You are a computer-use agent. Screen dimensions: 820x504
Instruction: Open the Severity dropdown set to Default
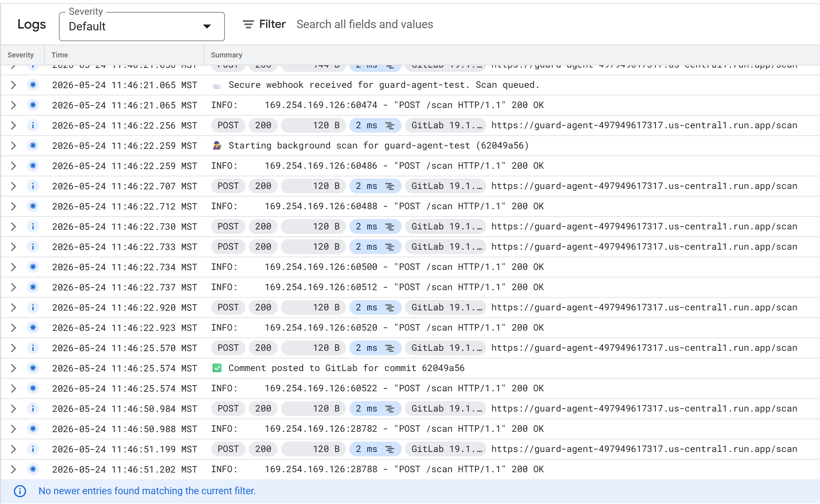pyautogui.click(x=142, y=26)
